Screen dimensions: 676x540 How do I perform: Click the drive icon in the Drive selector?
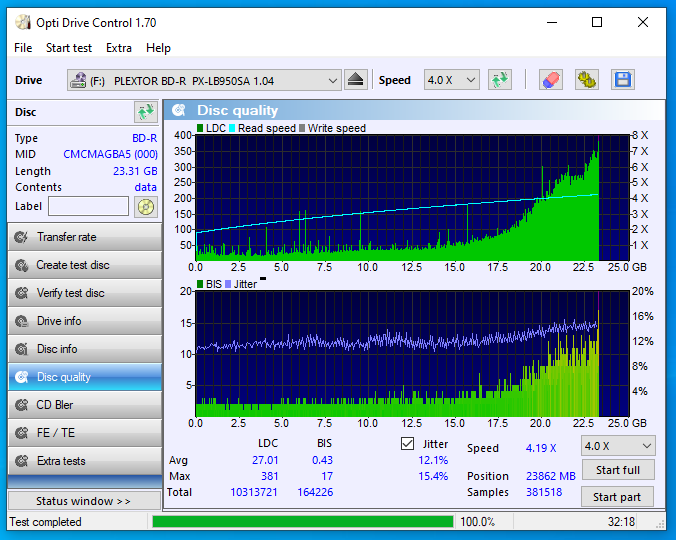click(x=78, y=81)
